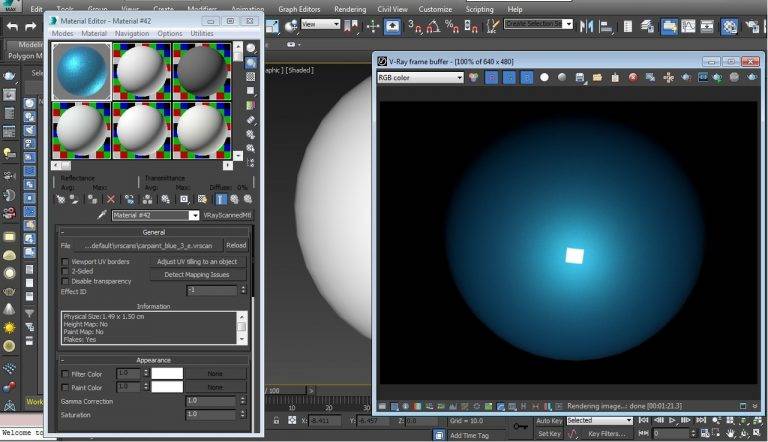
Task: Pick material from object eyedropper
Action: (x=102, y=215)
